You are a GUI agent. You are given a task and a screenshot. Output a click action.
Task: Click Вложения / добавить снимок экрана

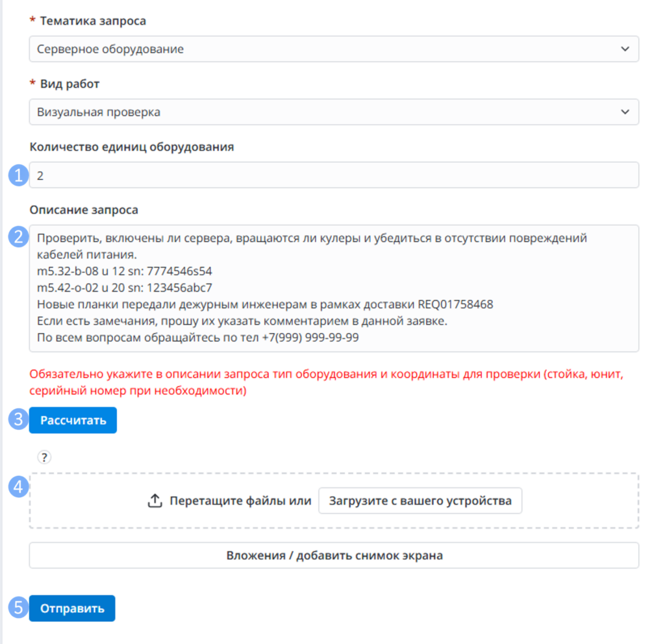click(334, 556)
